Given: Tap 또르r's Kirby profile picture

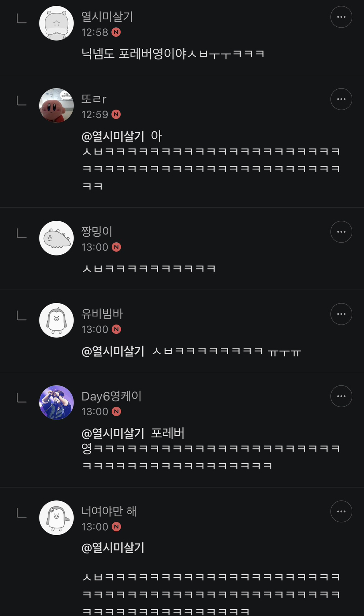Looking at the screenshot, I should [57, 105].
